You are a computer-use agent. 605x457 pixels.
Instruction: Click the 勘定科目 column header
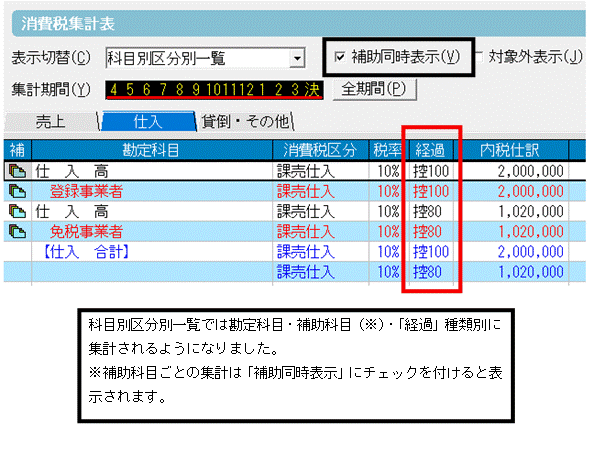click(152, 150)
